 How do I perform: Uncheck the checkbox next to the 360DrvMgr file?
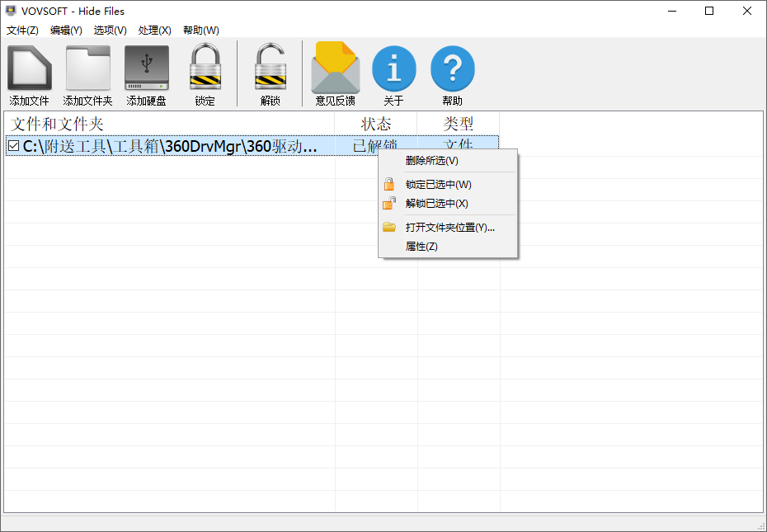point(13,144)
